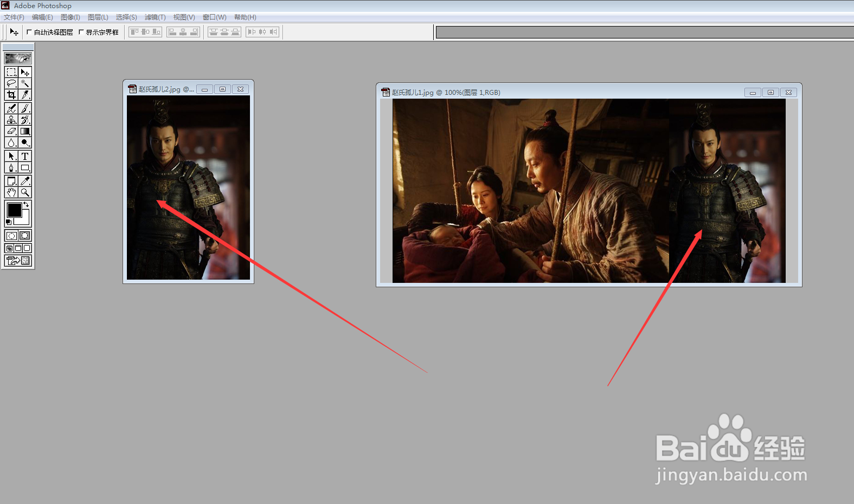The height and width of the screenshot is (504, 854).
Task: Click Distribute Top Edges button
Action: pos(214,32)
